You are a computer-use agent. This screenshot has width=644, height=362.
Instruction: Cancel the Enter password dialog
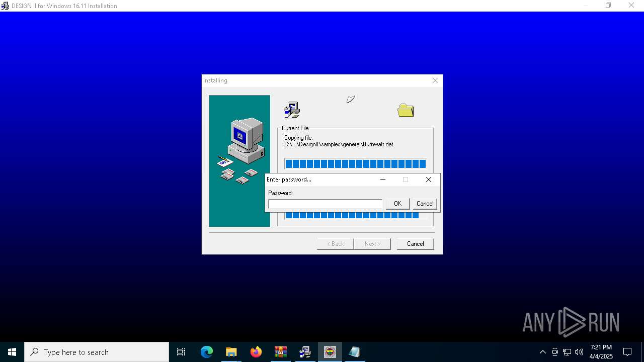(x=425, y=204)
